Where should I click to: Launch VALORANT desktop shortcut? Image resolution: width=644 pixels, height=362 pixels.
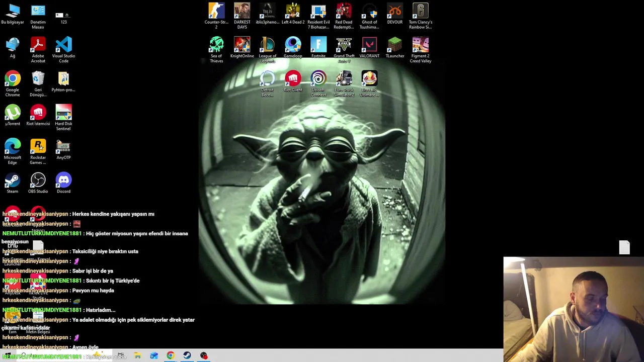(369, 48)
